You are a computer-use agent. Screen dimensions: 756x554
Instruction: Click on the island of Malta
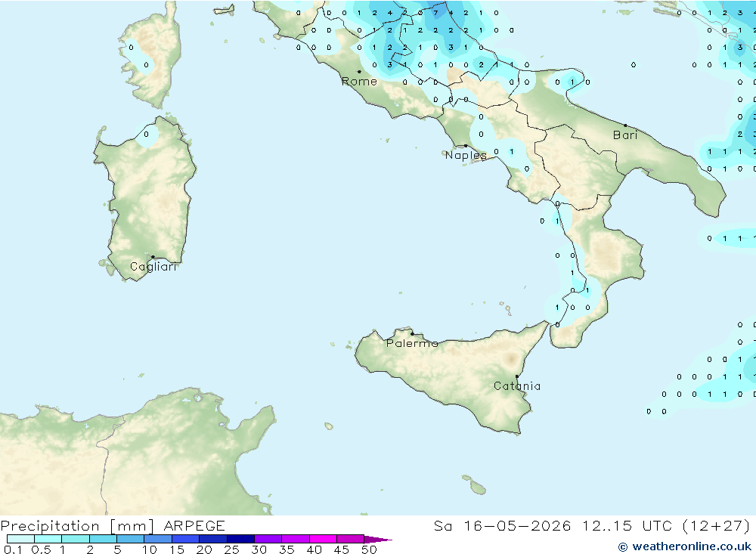pos(478,488)
